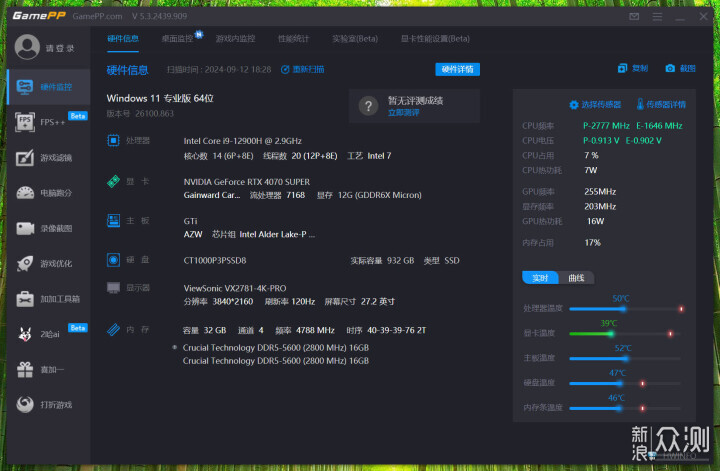Click the 硬件详情 button
Image resolution: width=720 pixels, height=471 pixels.
pos(457,69)
